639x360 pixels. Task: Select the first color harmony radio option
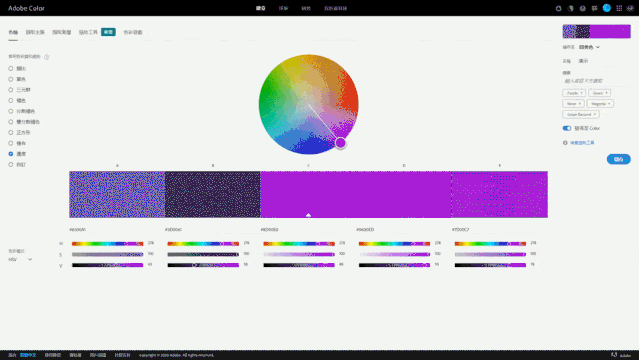click(x=11, y=68)
